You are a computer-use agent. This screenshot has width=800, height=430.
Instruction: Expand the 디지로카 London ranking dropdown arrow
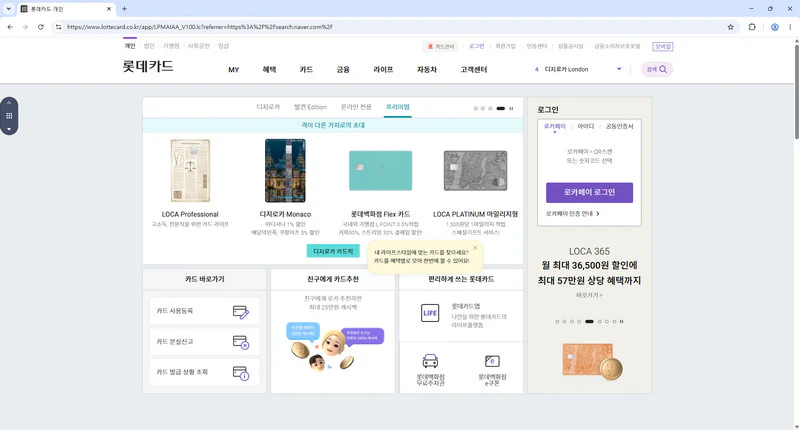[x=619, y=69]
